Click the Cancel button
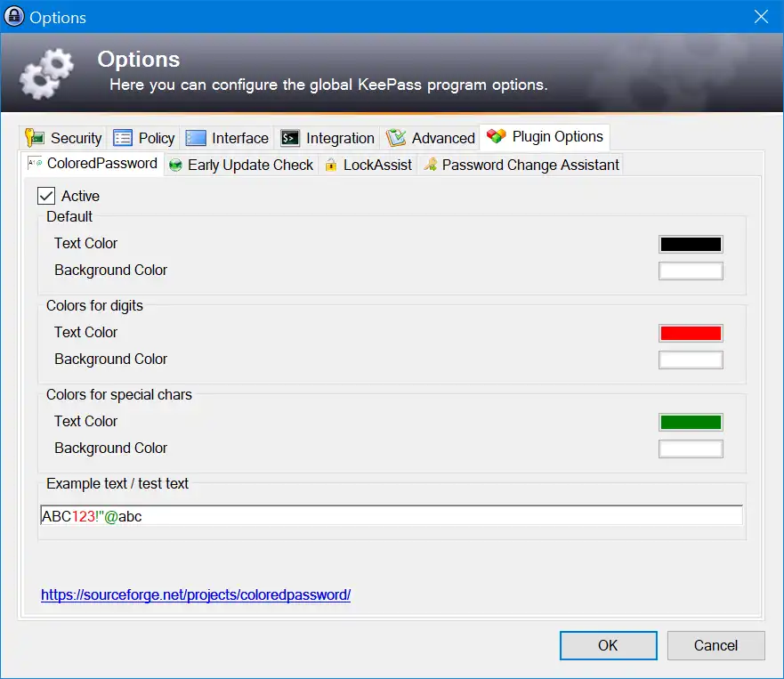This screenshot has height=679, width=784. (x=715, y=645)
